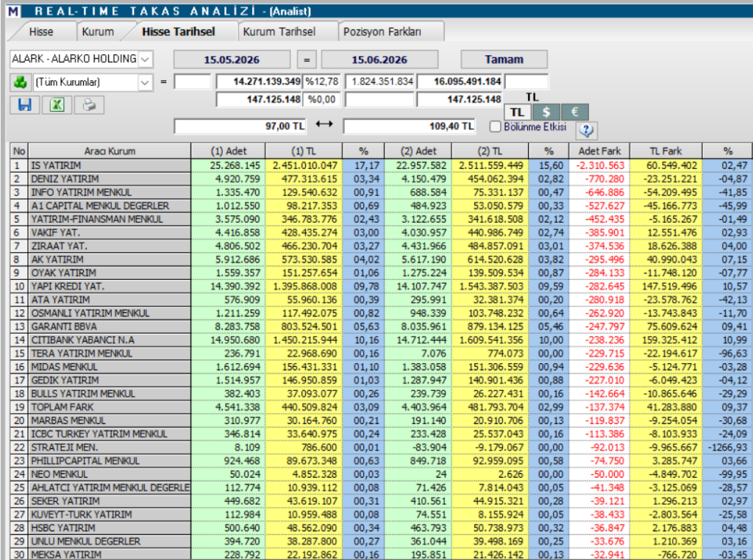Click the No column header
Image resolution: width=753 pixels, height=560 pixels.
(x=18, y=151)
